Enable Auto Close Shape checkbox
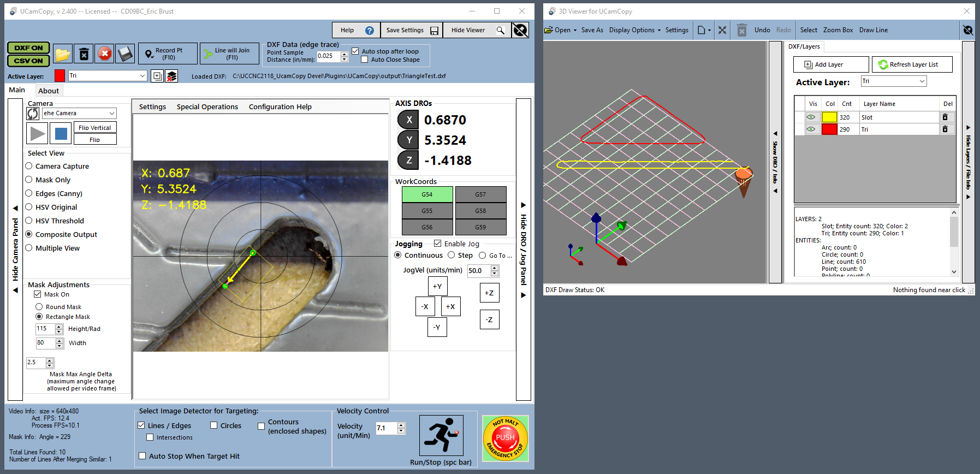Screen dimensions: 980x474 click(365, 60)
